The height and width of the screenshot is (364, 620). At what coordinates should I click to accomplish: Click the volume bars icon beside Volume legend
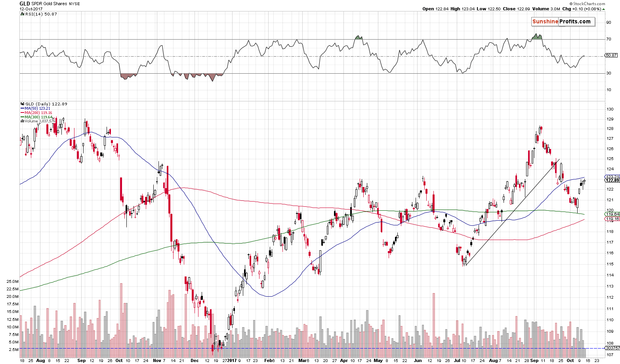[x=22, y=121]
